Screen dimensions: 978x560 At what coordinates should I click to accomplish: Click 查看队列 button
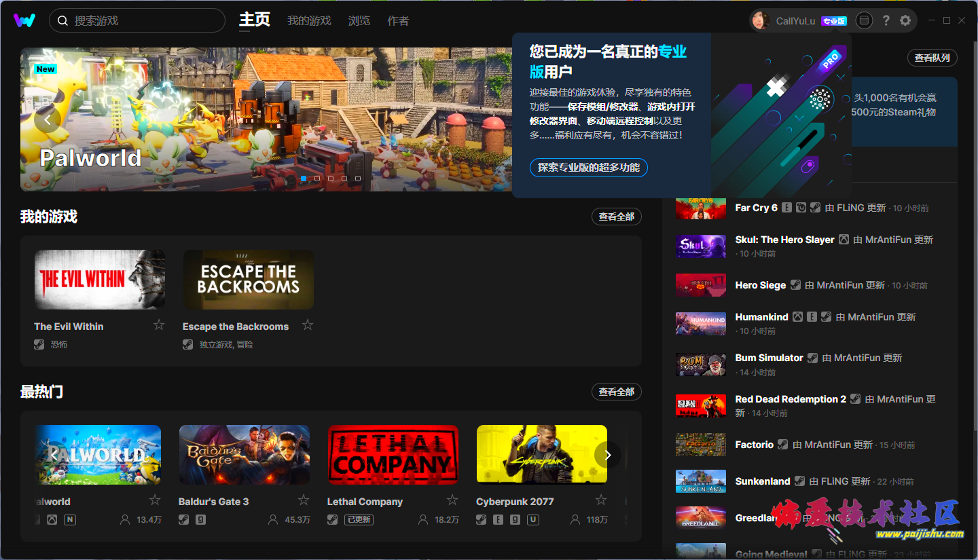tap(932, 58)
